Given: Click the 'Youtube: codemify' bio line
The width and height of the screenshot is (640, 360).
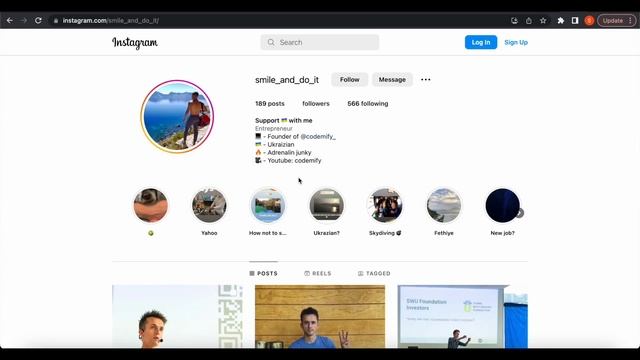Looking at the screenshot, I should click(288, 160).
